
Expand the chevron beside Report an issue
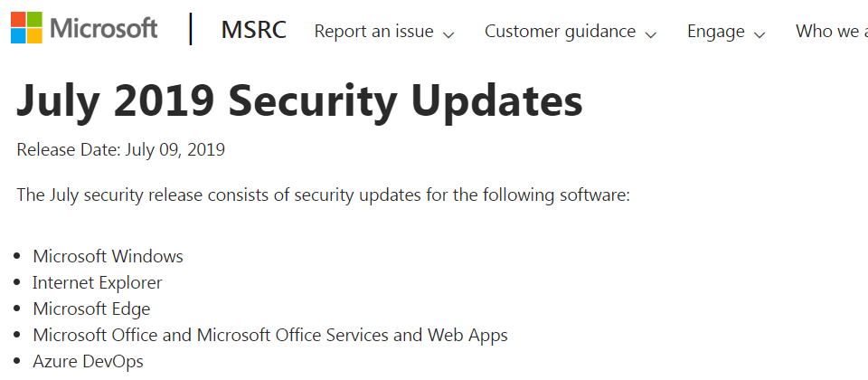coord(449,34)
